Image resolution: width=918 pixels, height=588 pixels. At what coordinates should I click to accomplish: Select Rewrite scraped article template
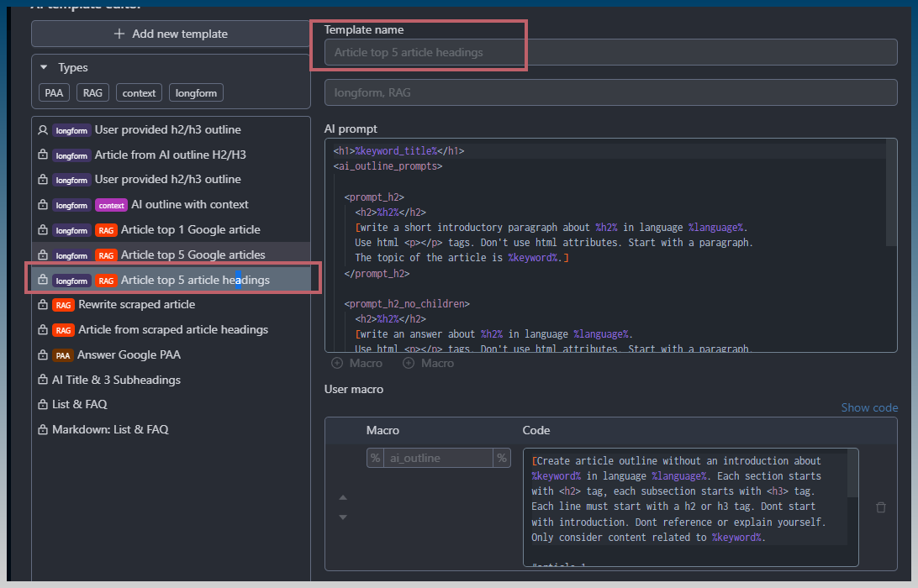(x=171, y=305)
